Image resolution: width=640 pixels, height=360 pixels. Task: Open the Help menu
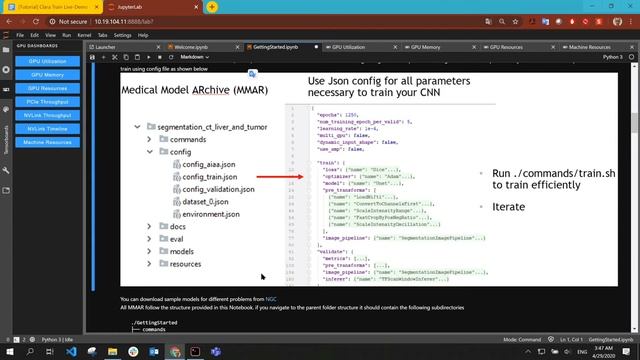143,36
